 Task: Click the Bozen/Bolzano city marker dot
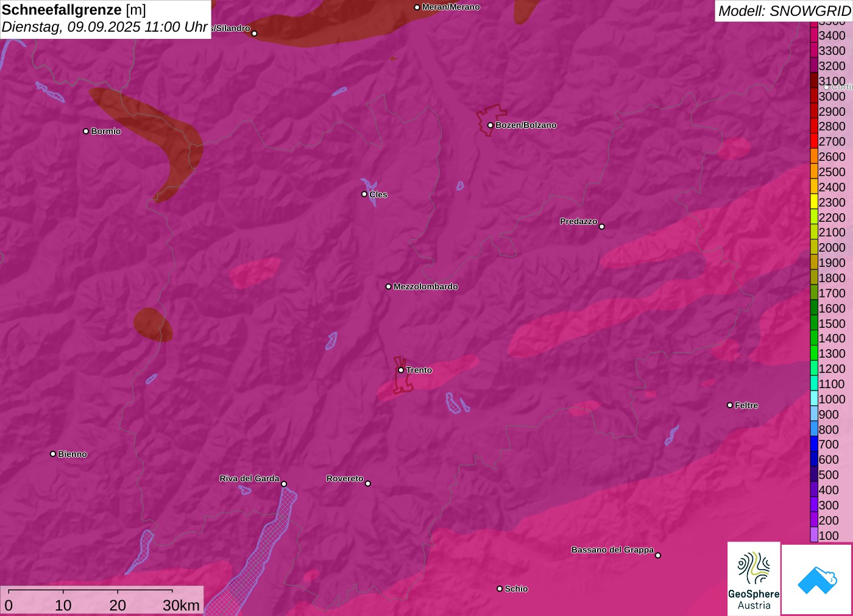pos(490,126)
